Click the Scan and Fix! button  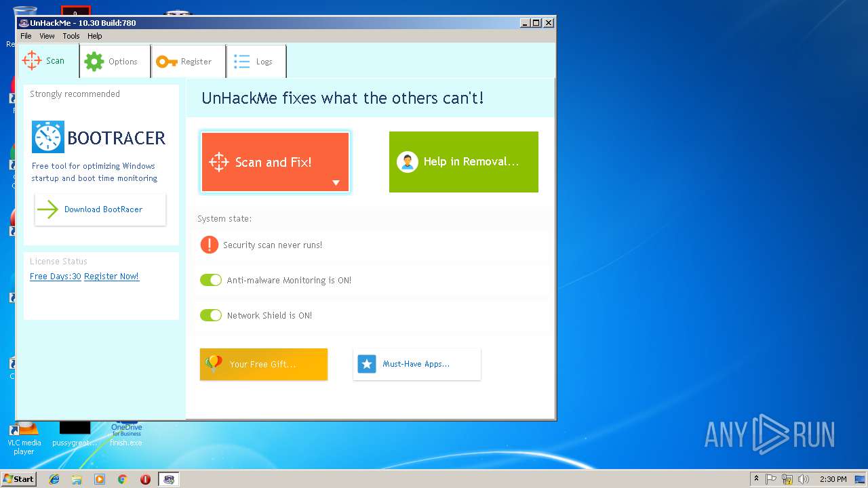coord(275,162)
